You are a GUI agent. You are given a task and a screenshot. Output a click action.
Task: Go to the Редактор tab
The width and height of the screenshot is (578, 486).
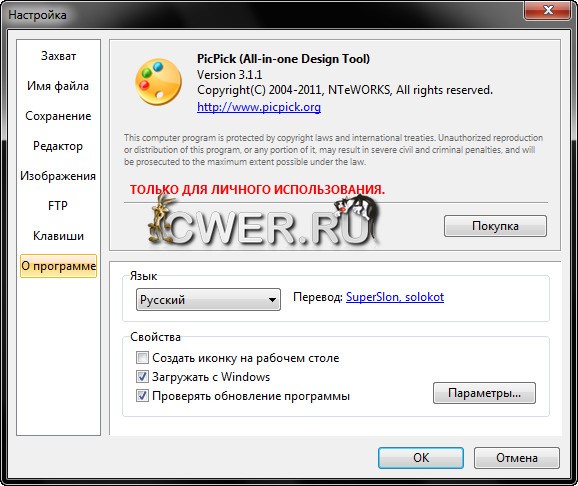tap(58, 146)
